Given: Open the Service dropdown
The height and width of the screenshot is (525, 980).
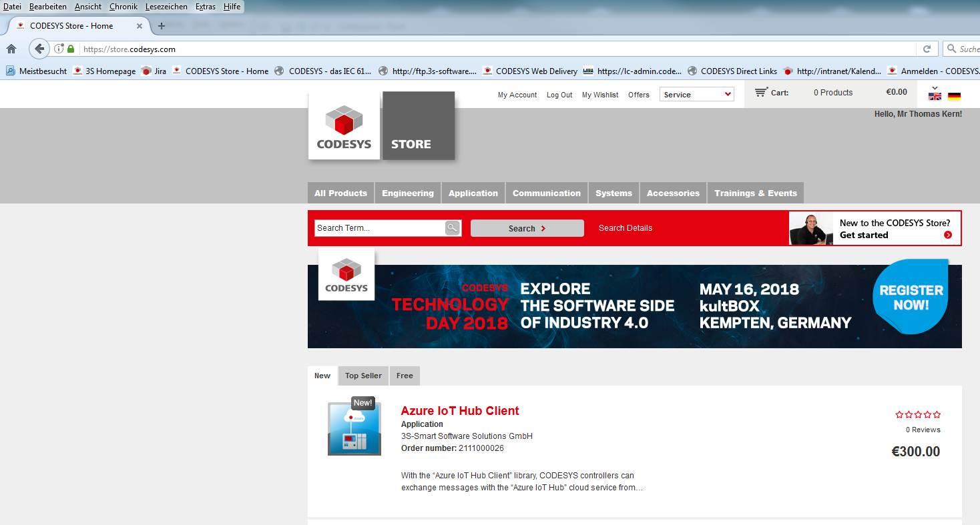Looking at the screenshot, I should point(696,95).
